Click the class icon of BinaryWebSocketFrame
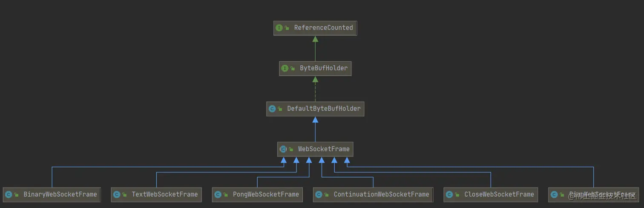644x208 pixels. (x=9, y=194)
